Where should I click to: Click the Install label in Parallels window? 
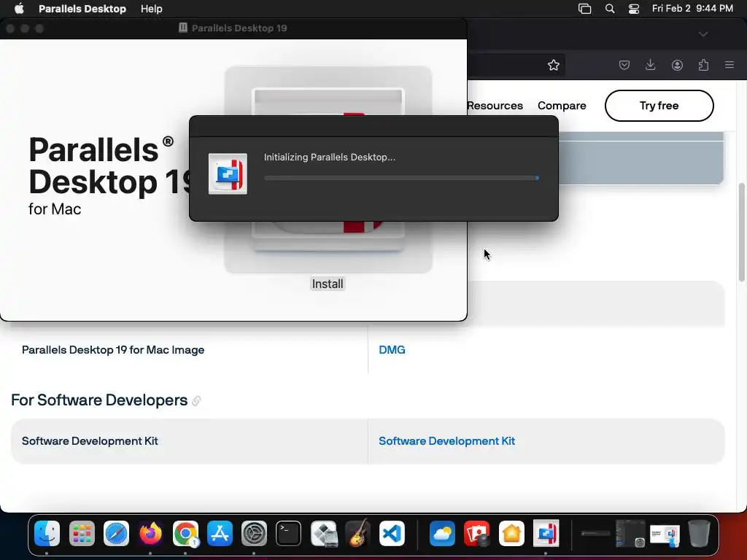click(328, 284)
